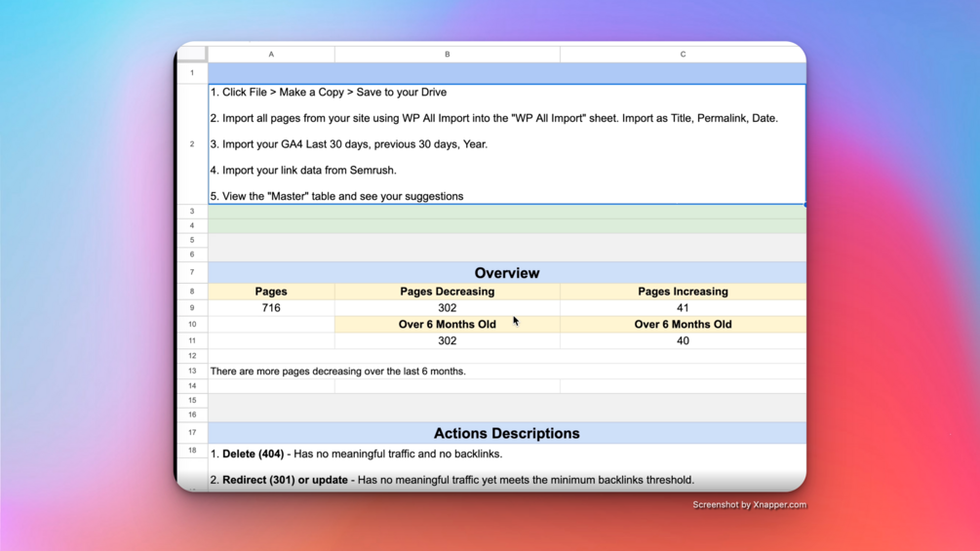Viewport: 980px width, 551px height.
Task: Select row 8 header
Action: click(192, 292)
